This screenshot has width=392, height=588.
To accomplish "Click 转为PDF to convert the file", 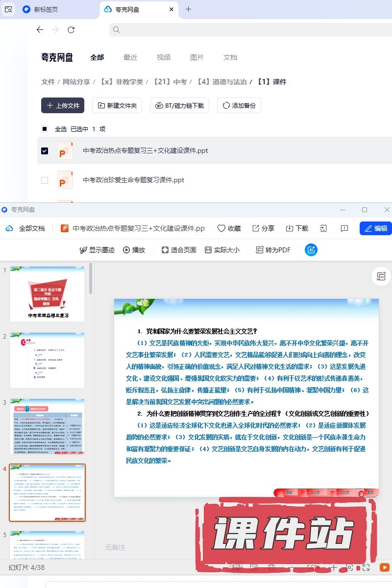I will 273,250.
